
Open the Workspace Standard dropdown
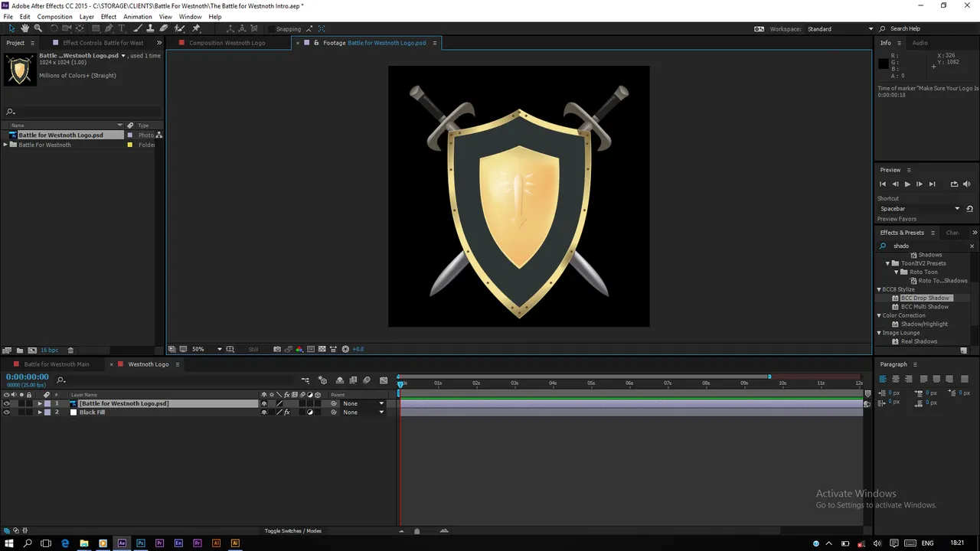point(840,29)
